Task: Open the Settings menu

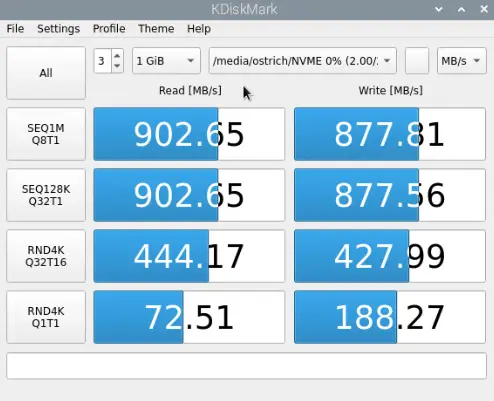Action: pyautogui.click(x=58, y=29)
